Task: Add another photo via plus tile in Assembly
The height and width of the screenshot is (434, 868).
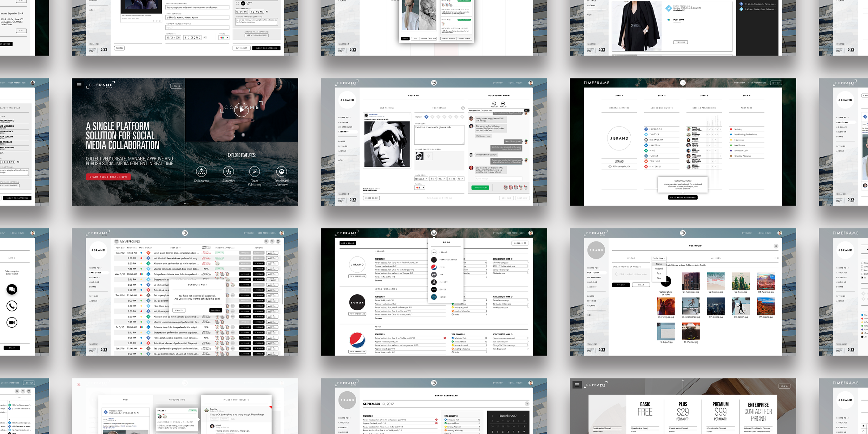Action: pos(429,156)
